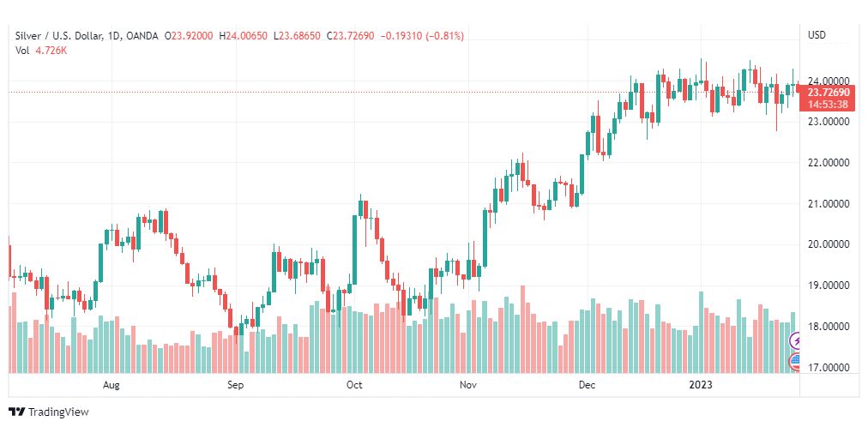Screen dimensions: 868x427
Task: Click the Silver / U.S. Dollar symbol title
Action: pos(58,36)
